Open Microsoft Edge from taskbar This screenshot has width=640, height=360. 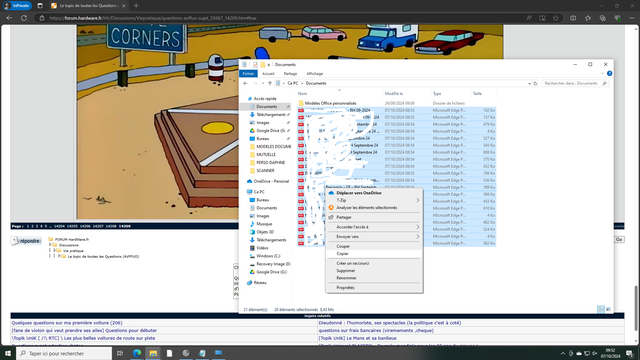(x=137, y=353)
